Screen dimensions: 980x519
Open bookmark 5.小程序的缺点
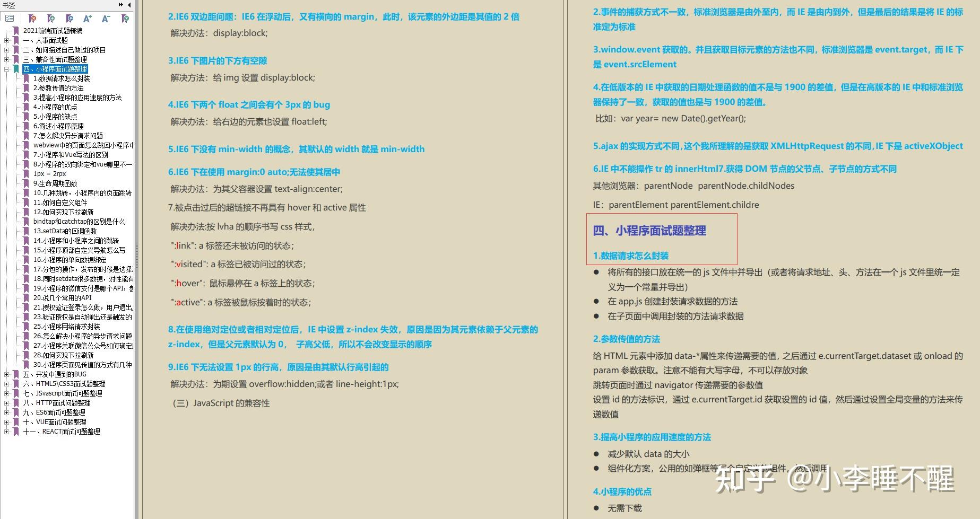(55, 117)
